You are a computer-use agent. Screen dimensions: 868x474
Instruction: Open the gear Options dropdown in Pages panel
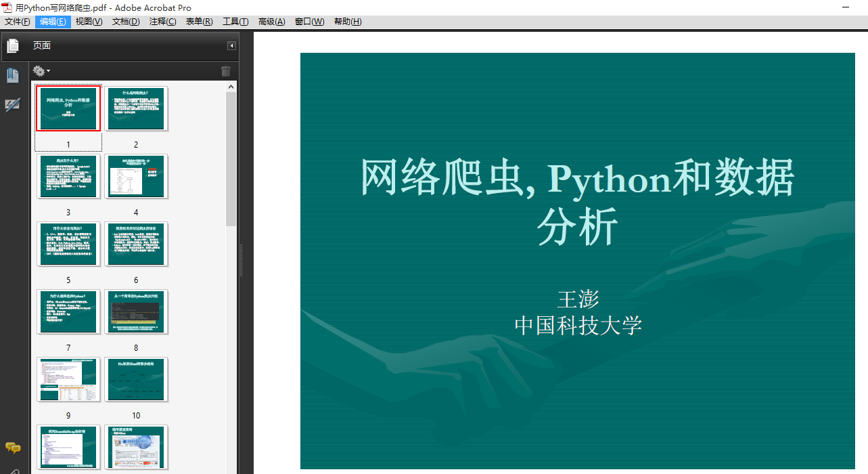pos(41,71)
